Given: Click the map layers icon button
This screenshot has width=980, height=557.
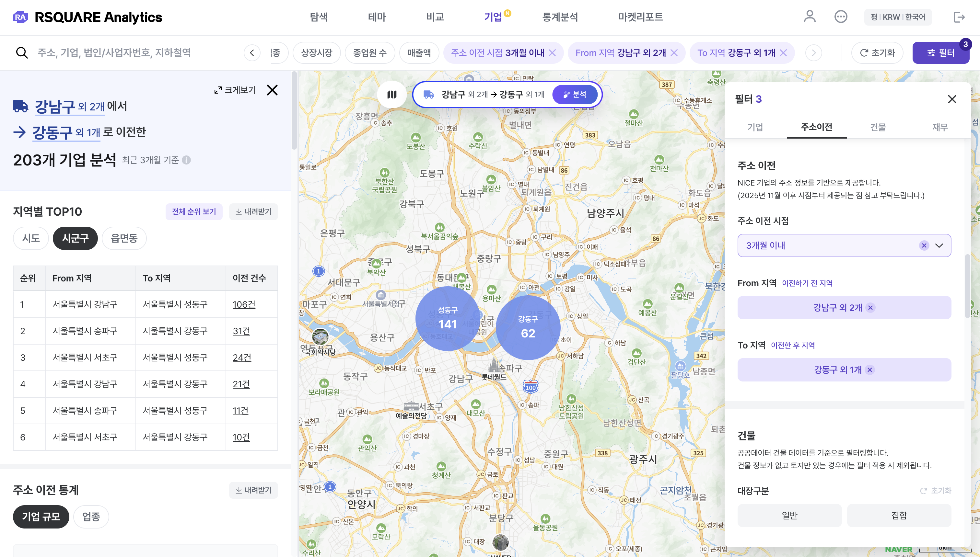Looking at the screenshot, I should (391, 95).
